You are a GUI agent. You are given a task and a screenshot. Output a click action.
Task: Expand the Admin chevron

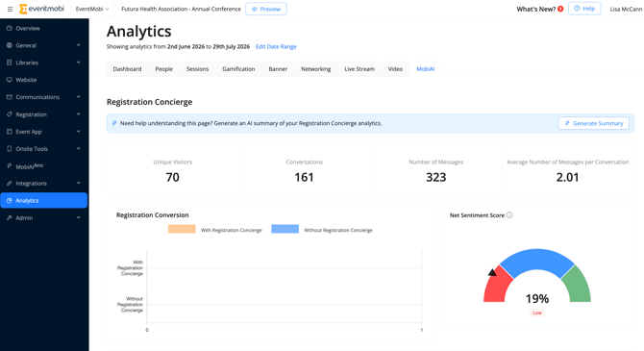[x=78, y=218]
